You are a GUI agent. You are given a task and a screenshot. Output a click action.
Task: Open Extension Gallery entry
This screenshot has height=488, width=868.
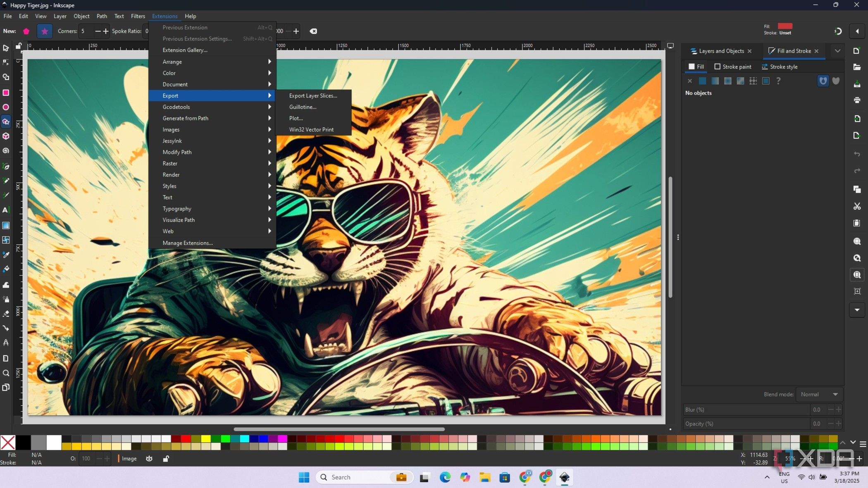[212, 50]
